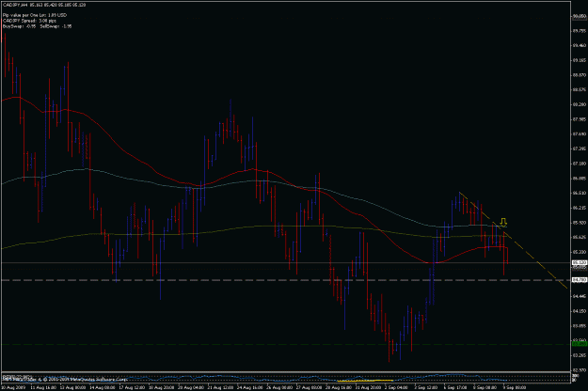
Task: Click the '10 Aug 2009' date label
Action: pos(13,387)
